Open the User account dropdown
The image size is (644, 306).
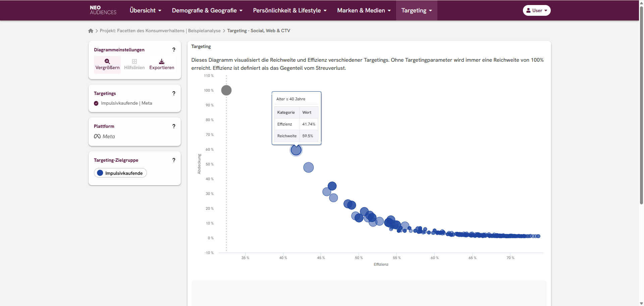(x=536, y=10)
